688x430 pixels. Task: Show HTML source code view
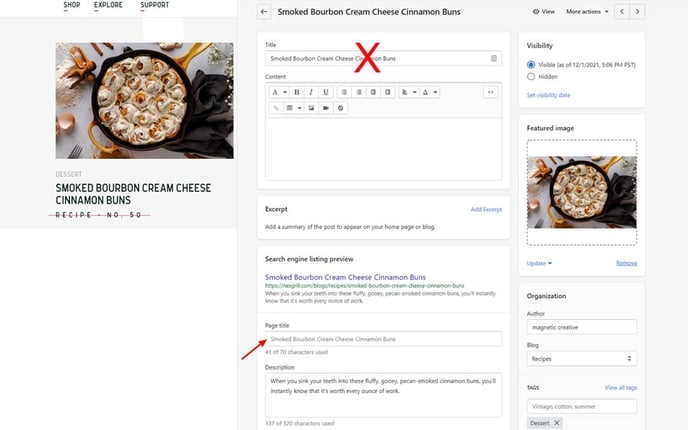(x=491, y=92)
